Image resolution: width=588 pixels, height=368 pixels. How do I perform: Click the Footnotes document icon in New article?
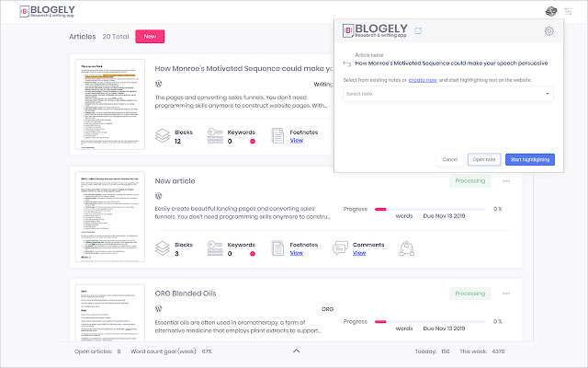click(277, 248)
